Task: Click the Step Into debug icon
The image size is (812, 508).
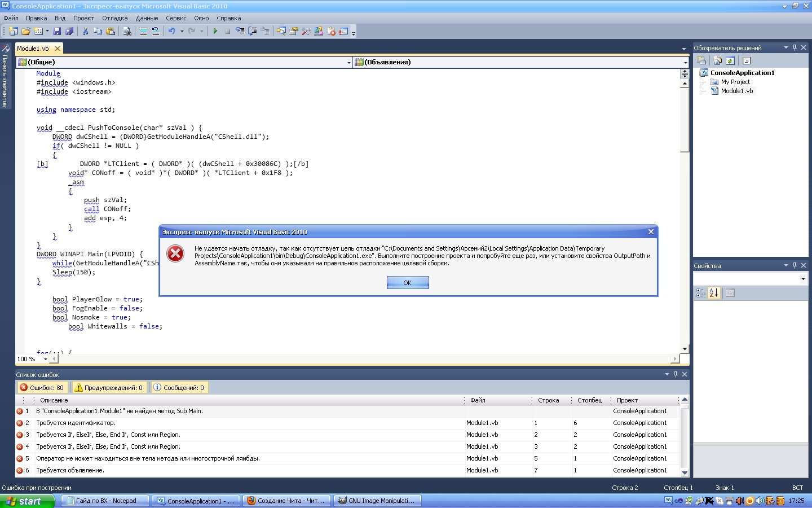Action: (240, 32)
